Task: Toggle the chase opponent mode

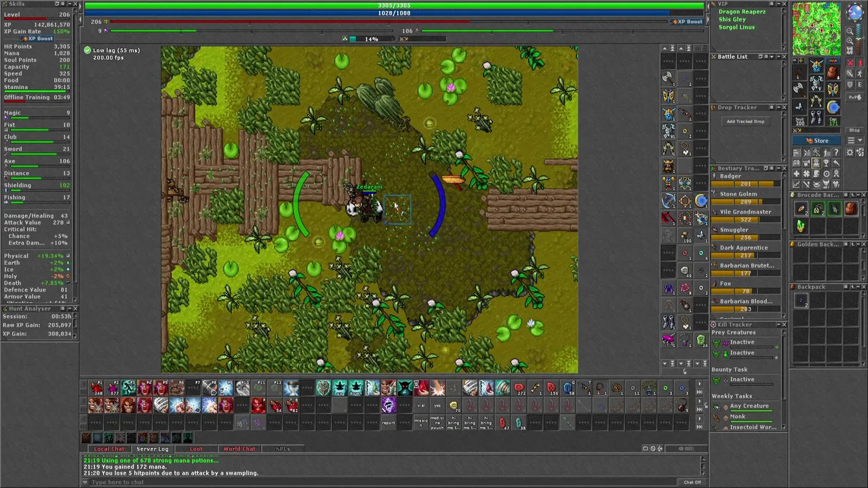Action: [x=861, y=73]
